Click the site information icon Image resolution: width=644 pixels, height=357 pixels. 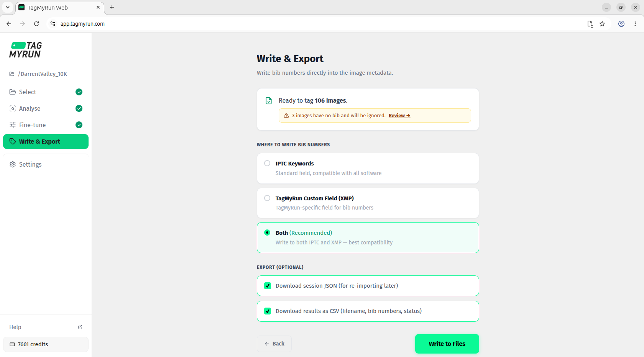coord(53,24)
